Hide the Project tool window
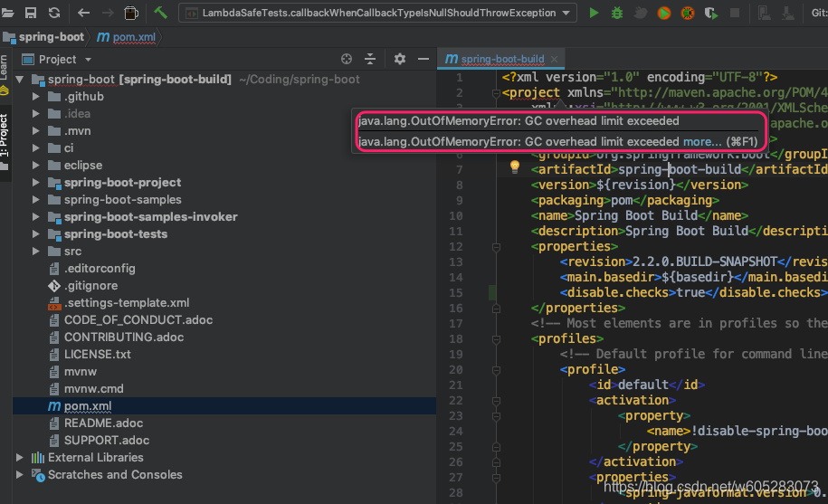Viewport: 828px width, 504px height. (x=424, y=59)
